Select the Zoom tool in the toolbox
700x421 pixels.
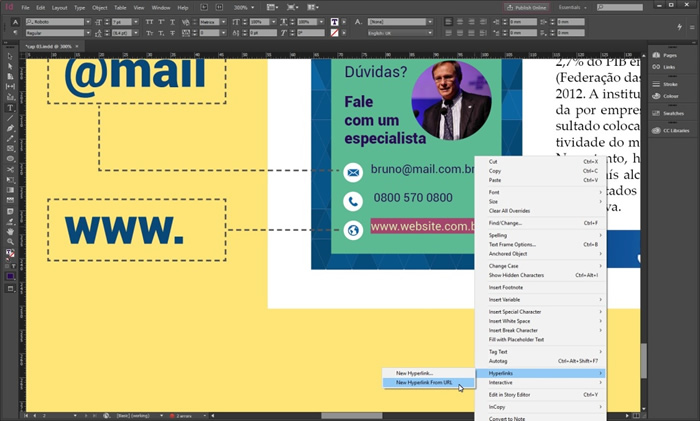(x=10, y=241)
